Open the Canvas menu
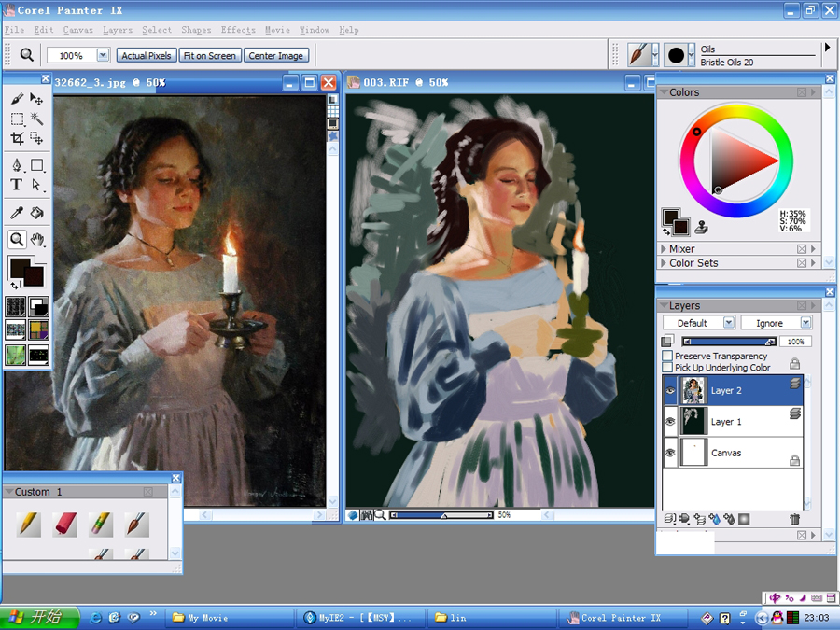This screenshot has height=630, width=840. (77, 30)
